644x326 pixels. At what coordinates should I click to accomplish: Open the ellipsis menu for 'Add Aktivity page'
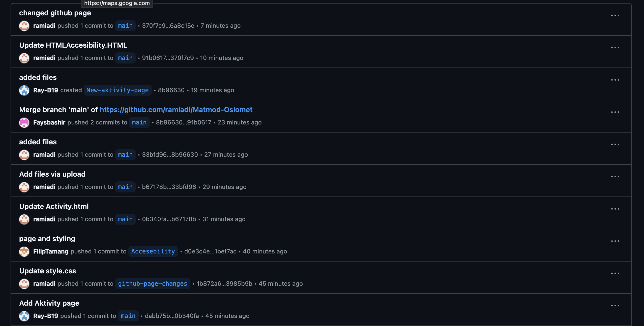pos(615,306)
